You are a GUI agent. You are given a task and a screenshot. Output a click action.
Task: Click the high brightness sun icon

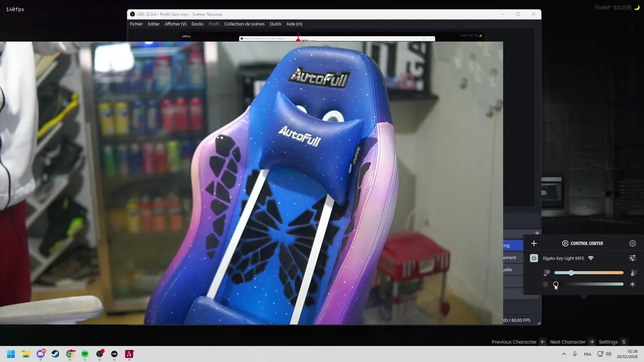point(633,285)
